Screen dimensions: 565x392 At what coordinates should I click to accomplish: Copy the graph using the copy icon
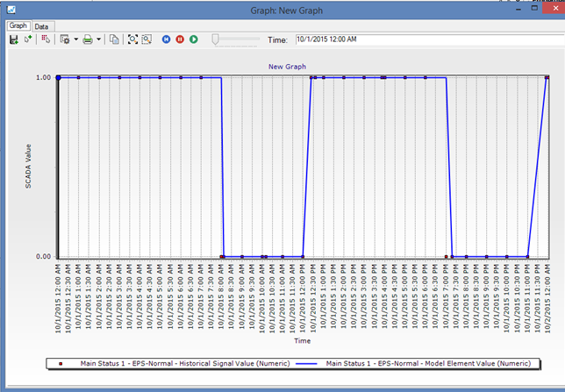(x=115, y=39)
